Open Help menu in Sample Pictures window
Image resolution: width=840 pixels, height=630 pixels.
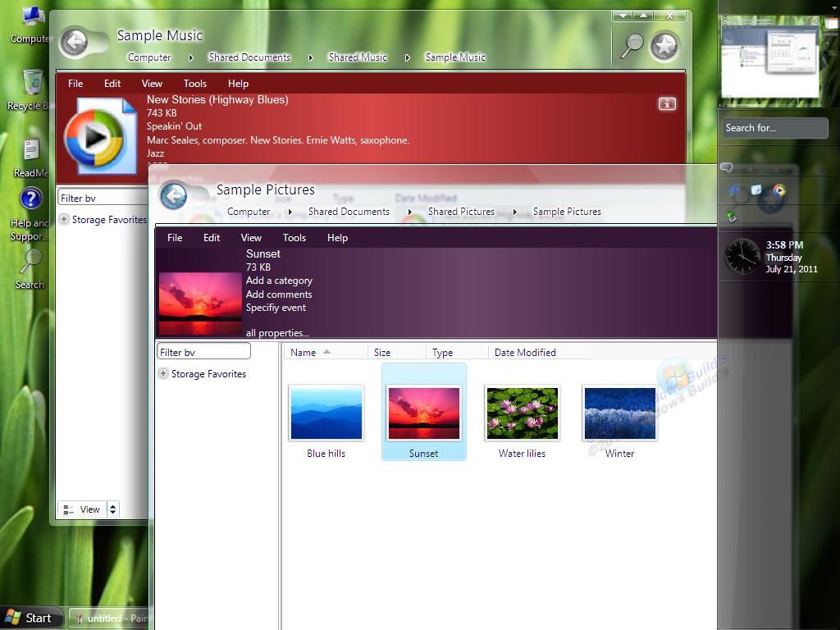pos(337,238)
